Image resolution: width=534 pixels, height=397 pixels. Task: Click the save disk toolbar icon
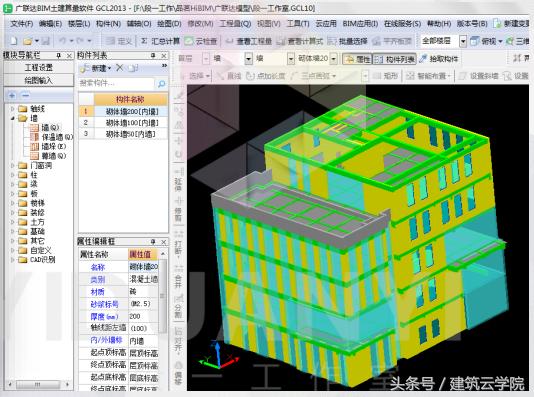46,41
